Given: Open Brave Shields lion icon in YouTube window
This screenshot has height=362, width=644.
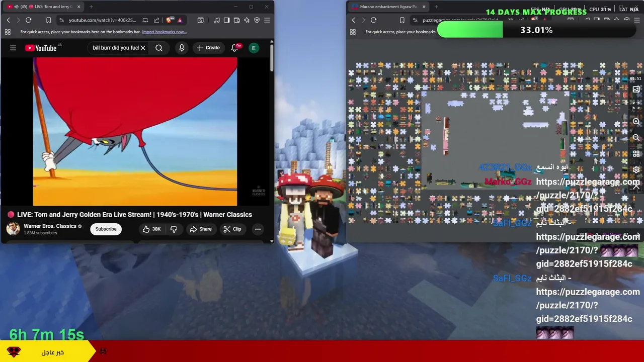Looking at the screenshot, I should click(x=169, y=20).
